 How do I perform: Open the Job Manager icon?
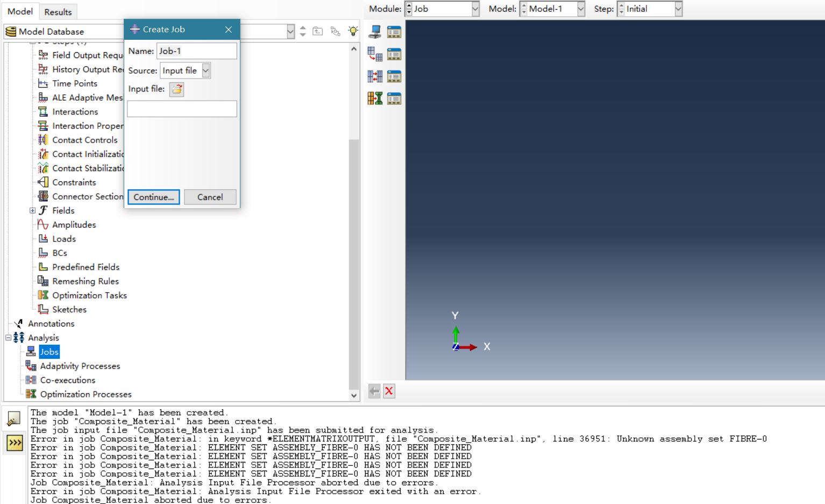click(x=394, y=31)
